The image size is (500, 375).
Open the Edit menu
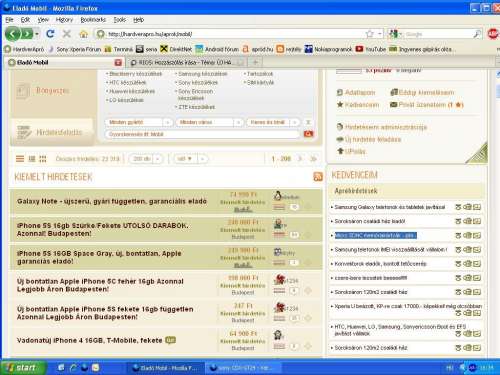[25, 20]
